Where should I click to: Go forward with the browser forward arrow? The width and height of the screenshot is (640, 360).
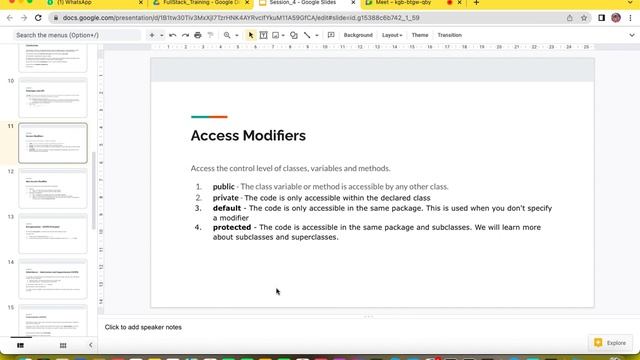pos(24,18)
